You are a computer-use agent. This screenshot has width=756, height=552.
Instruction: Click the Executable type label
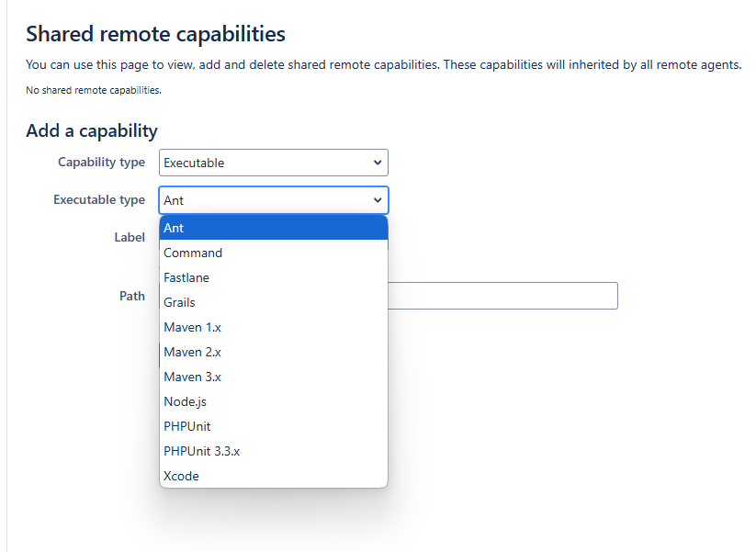tap(99, 200)
